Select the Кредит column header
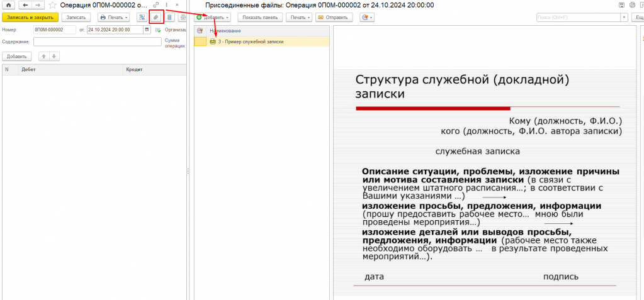The image size is (644, 300). click(154, 70)
